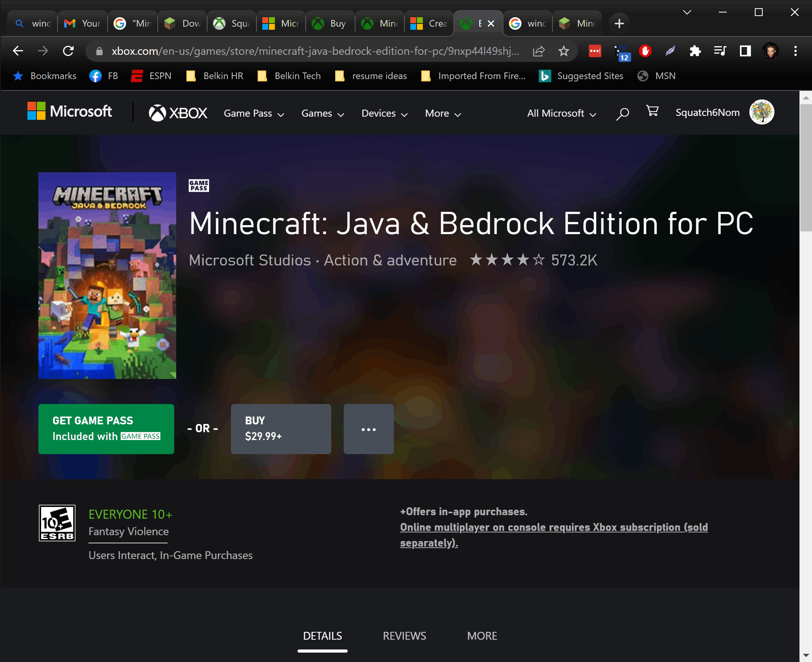Switch to the 'winc' Google tab
812x662 pixels.
point(527,23)
